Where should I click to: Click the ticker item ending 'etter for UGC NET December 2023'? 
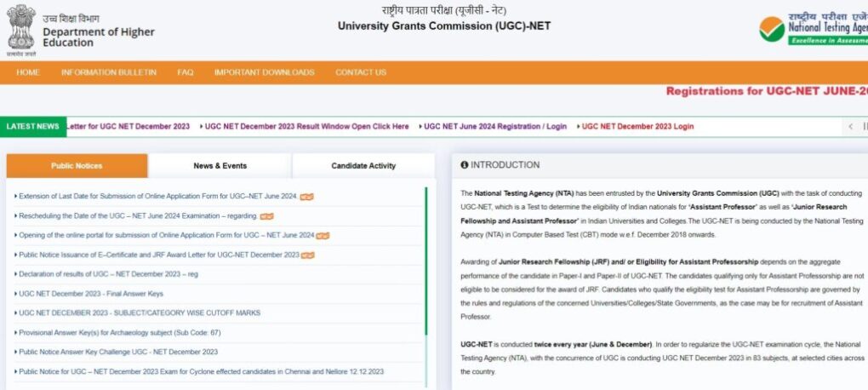pos(128,126)
